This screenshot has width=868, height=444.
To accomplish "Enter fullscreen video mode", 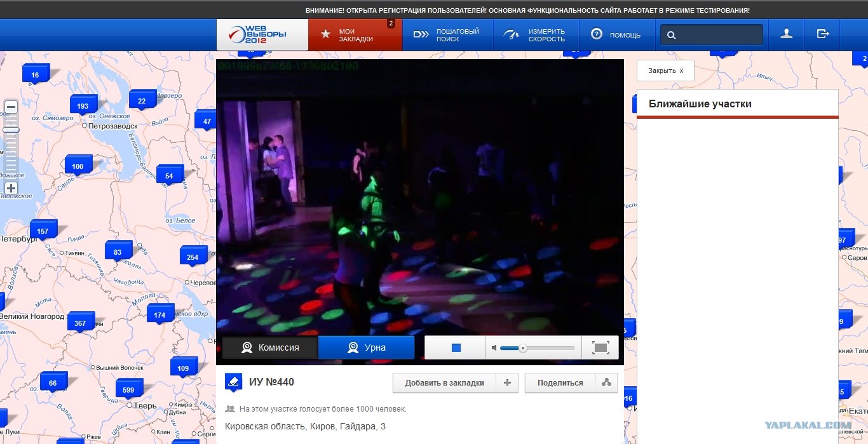I will [x=600, y=347].
